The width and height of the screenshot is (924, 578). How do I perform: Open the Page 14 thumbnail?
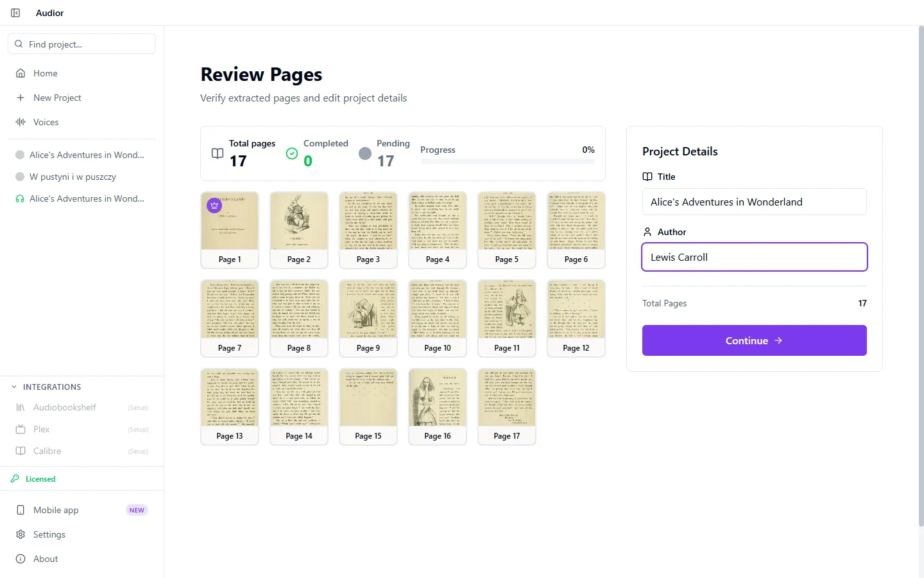pyautogui.click(x=299, y=407)
